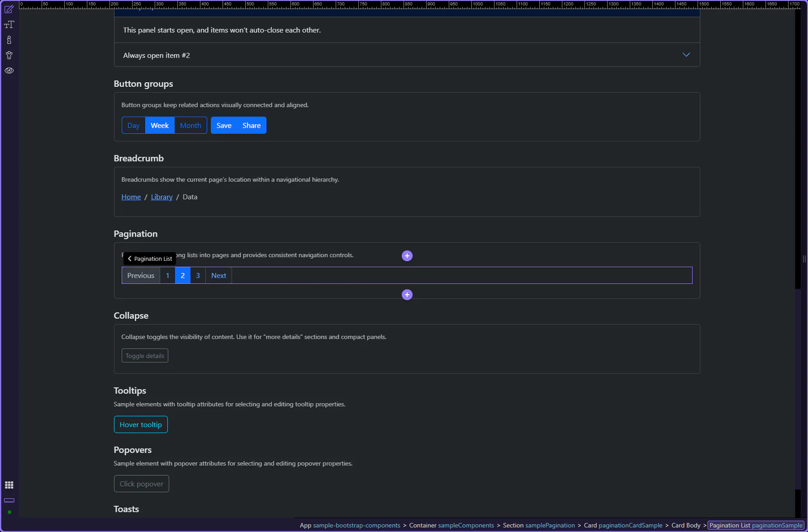Toggle the eye preview icon
Screen dimensions: 808x532
click(x=9, y=71)
